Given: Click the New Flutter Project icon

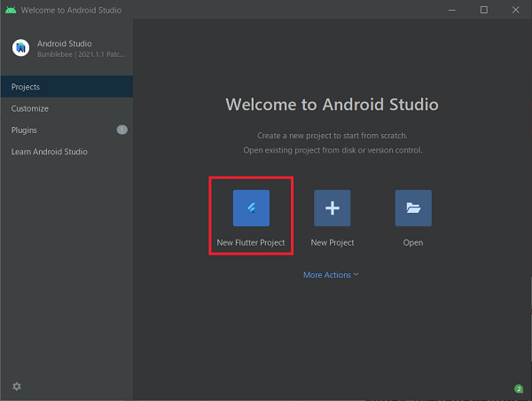Looking at the screenshot, I should coord(251,208).
